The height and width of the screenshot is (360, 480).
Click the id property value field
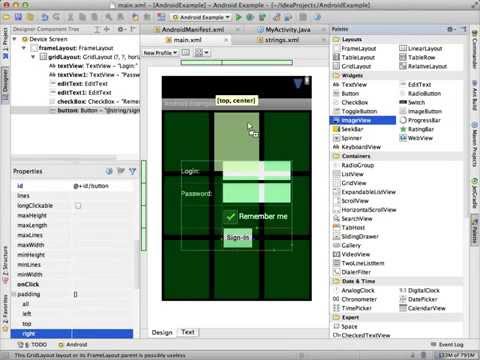(x=102, y=186)
